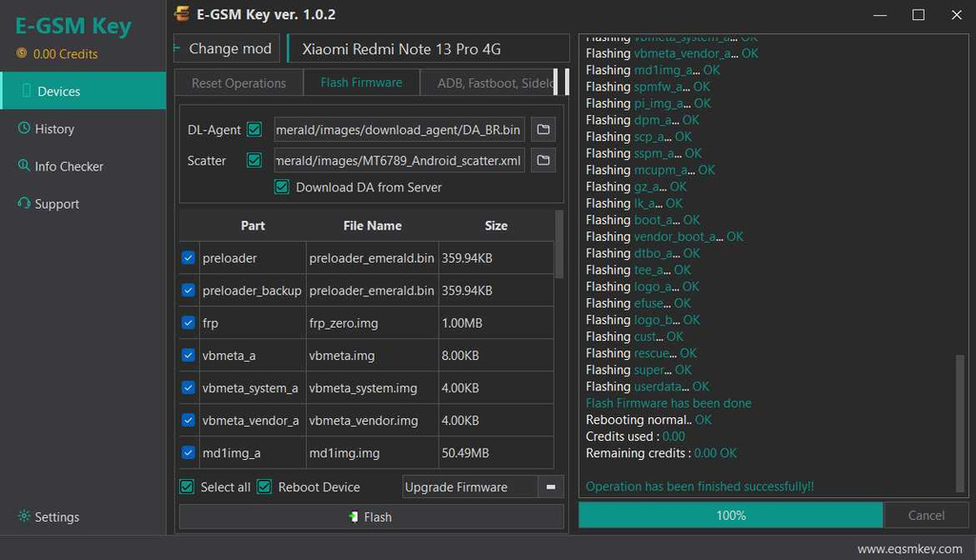Maximize the E-GSM Key window
976x560 pixels.
(918, 14)
